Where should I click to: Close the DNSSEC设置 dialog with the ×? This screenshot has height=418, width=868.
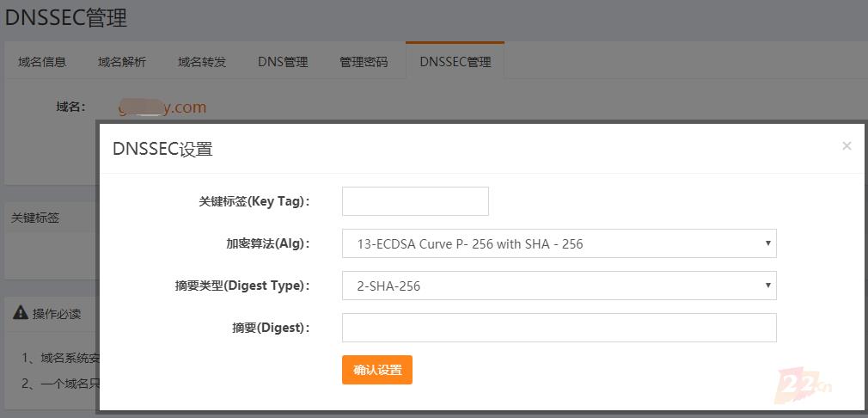tap(847, 146)
